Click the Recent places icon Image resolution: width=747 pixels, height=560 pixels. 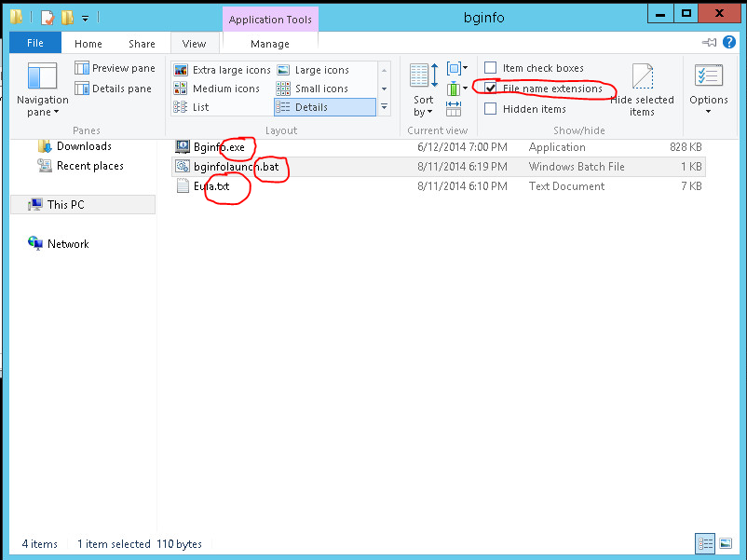pyautogui.click(x=45, y=166)
